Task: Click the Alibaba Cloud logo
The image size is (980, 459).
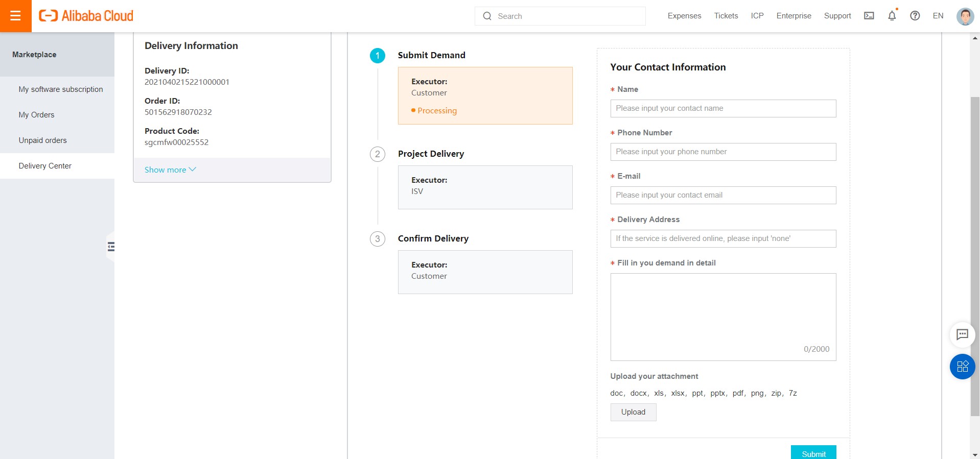Action: pos(86,16)
